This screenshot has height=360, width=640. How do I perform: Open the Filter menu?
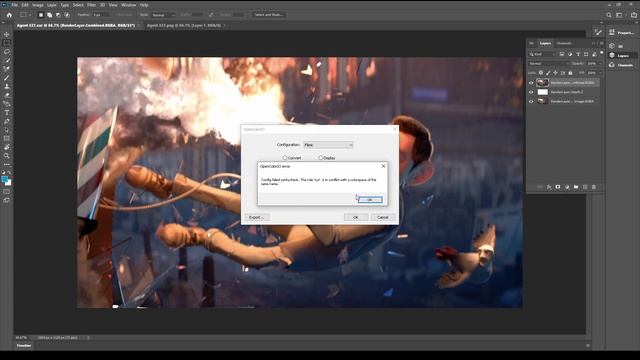91,5
